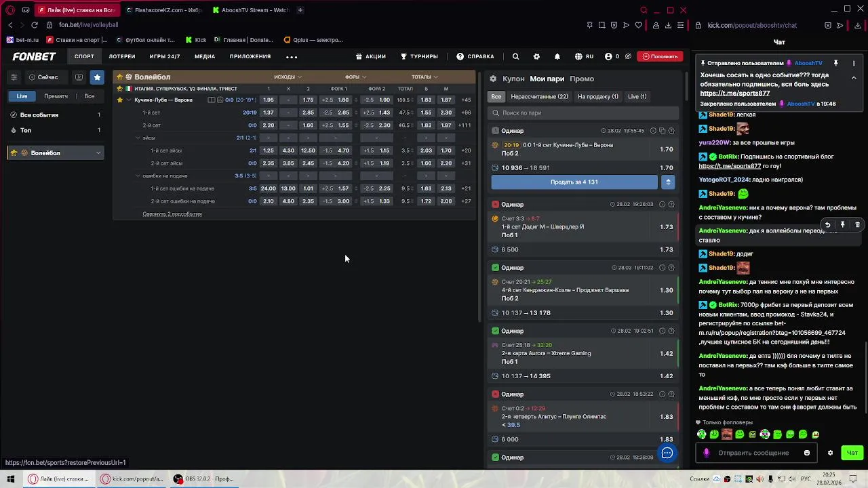Open the Игры 24/7 menu
This screenshot has width=868, height=488.
tap(165, 56)
